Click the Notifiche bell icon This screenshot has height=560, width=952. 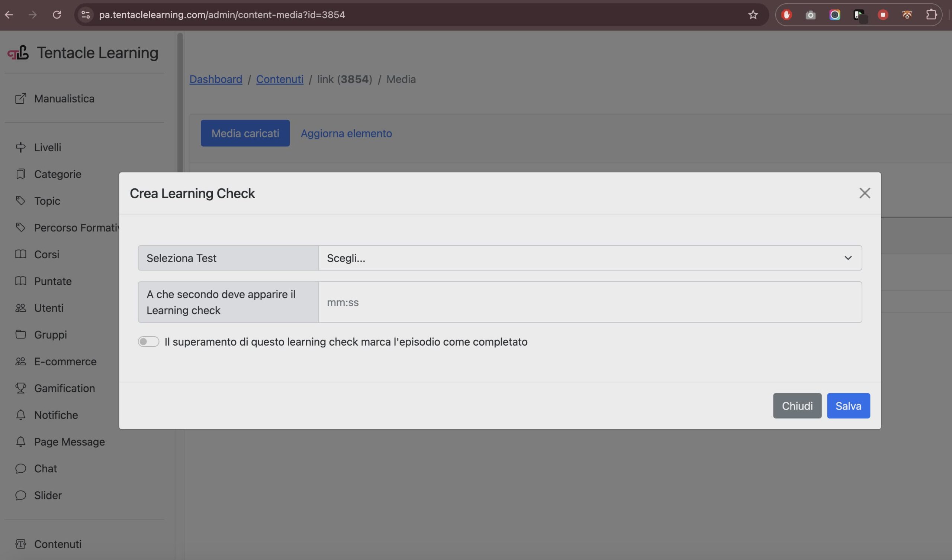coord(21,415)
